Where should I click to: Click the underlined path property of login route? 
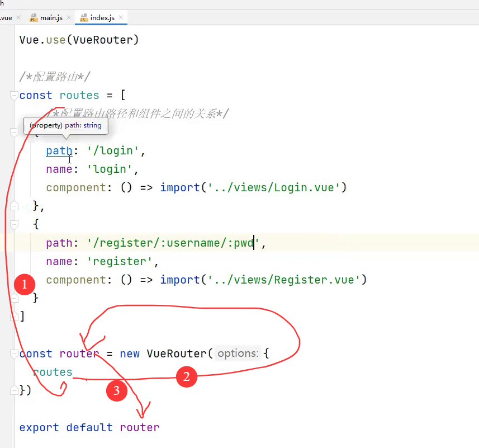pyautogui.click(x=59, y=150)
